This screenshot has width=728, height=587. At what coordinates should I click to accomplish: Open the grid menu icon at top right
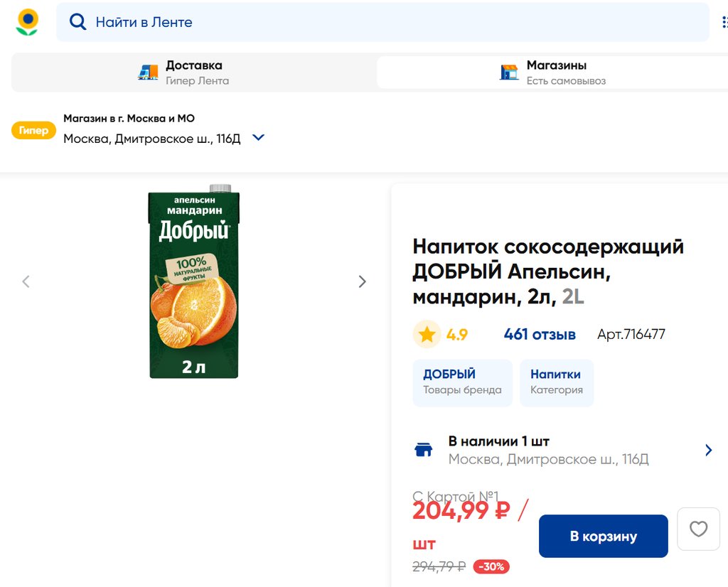coord(724,22)
